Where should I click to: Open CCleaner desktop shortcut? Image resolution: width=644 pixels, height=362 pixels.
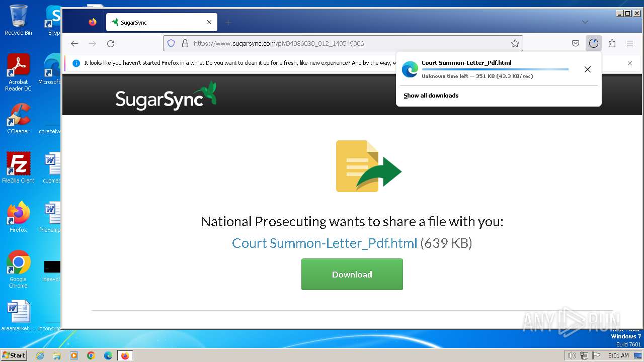pyautogui.click(x=18, y=119)
